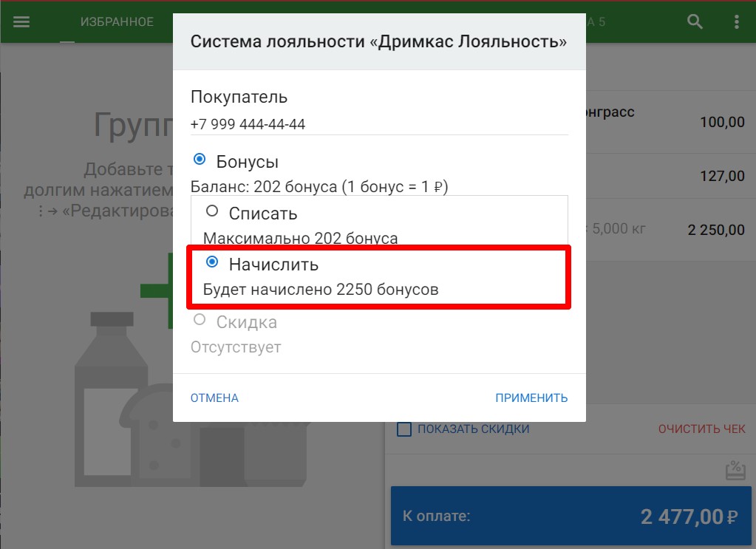Click ПРИМЕНИТЬ to apply loyalty settings
The image size is (756, 549).
tap(531, 398)
